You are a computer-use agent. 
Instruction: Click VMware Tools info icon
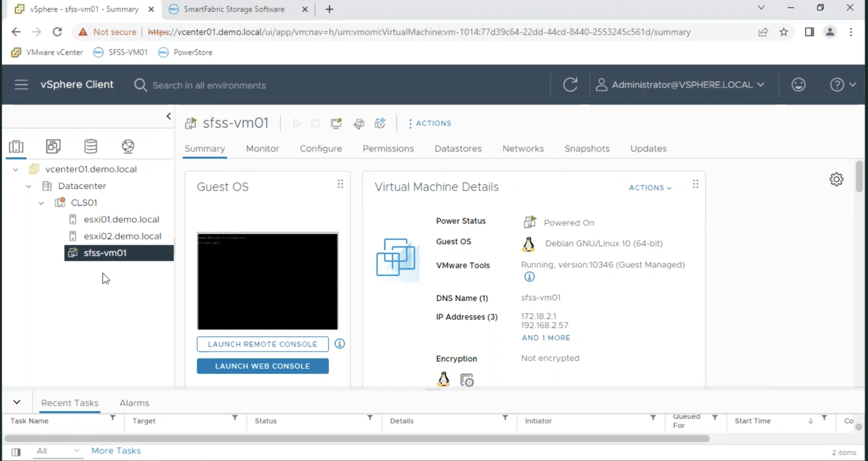(x=529, y=276)
